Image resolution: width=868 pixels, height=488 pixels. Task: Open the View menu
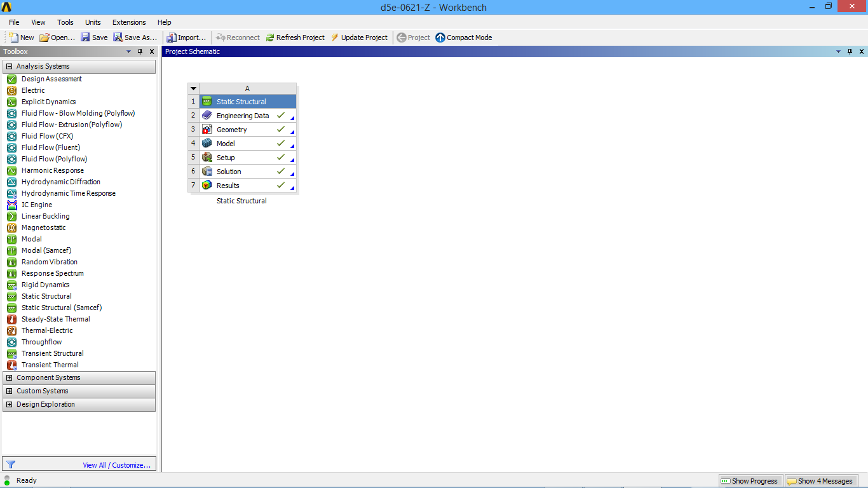(38, 22)
